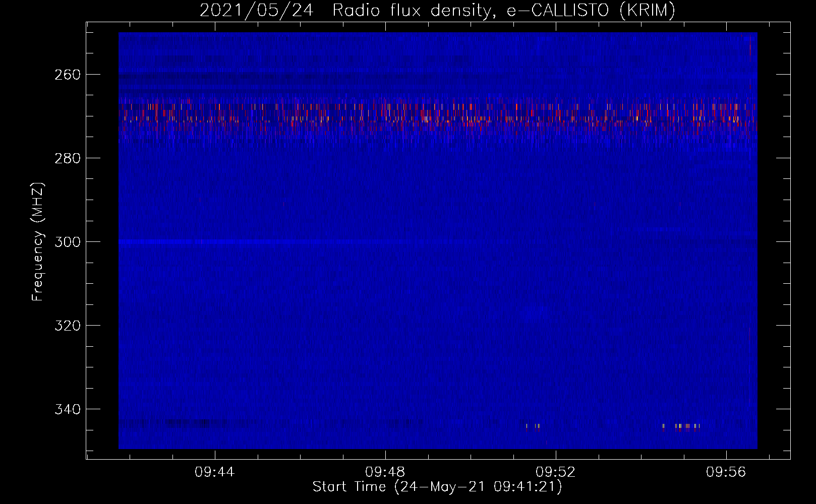The width and height of the screenshot is (816, 504).
Task: Click the 'Frequency (MHZ)' axis label
Action: [x=38, y=241]
